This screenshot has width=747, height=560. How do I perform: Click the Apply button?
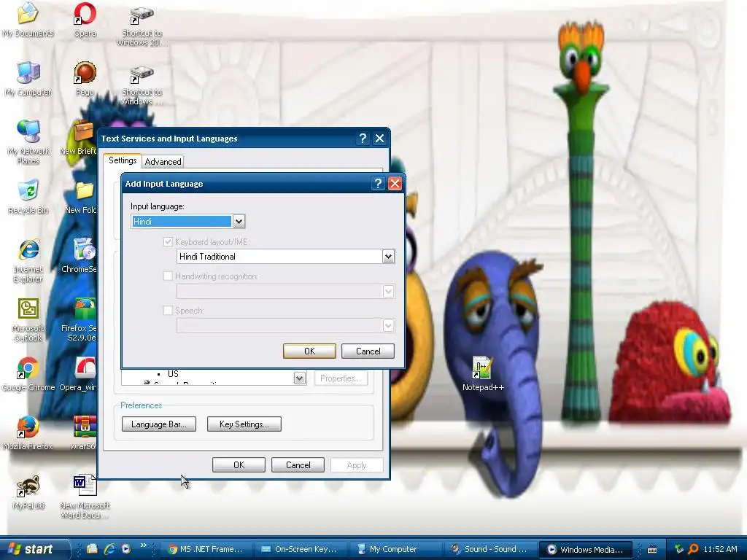pyautogui.click(x=357, y=464)
